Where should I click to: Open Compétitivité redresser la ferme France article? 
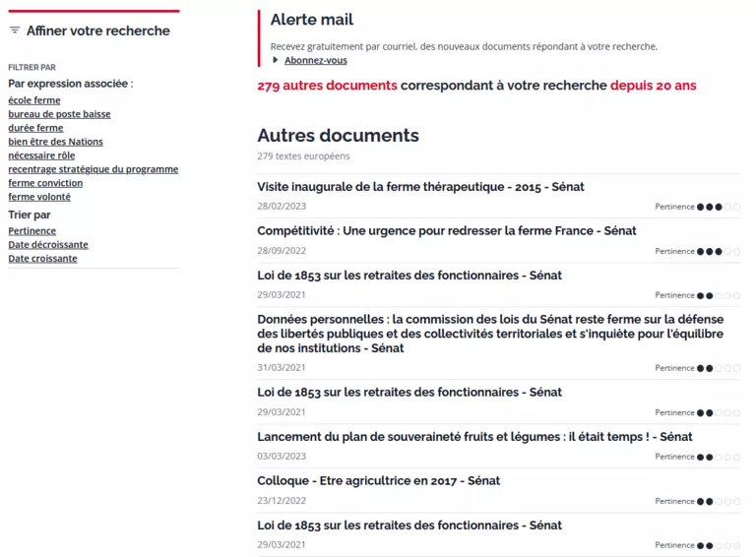pyautogui.click(x=446, y=230)
